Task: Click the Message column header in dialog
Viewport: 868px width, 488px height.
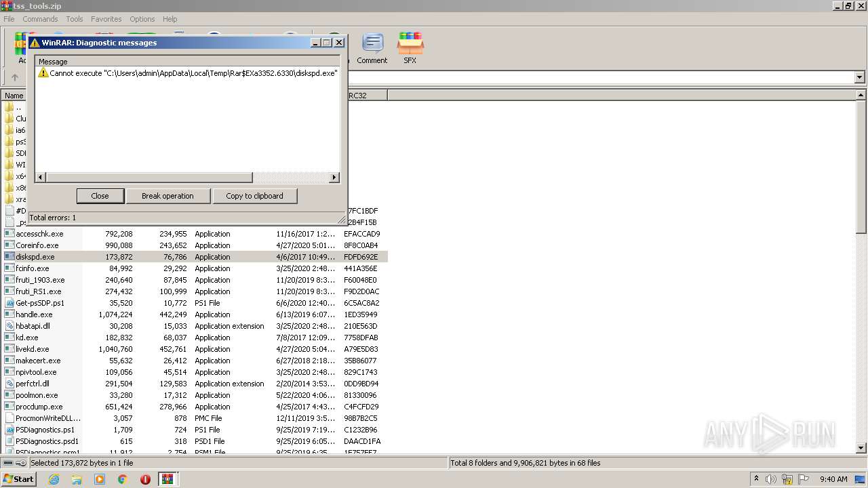Action: [x=188, y=62]
